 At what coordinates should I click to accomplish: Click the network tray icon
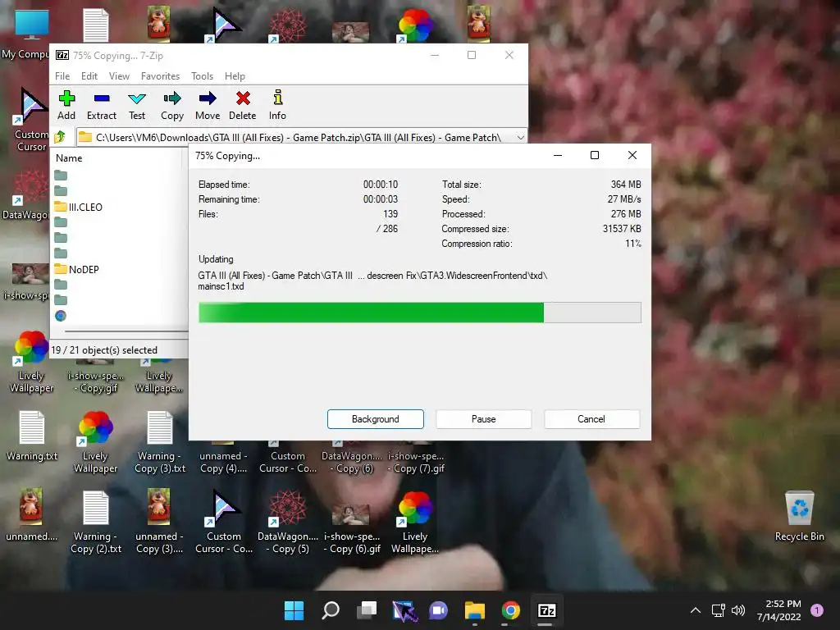(718, 610)
